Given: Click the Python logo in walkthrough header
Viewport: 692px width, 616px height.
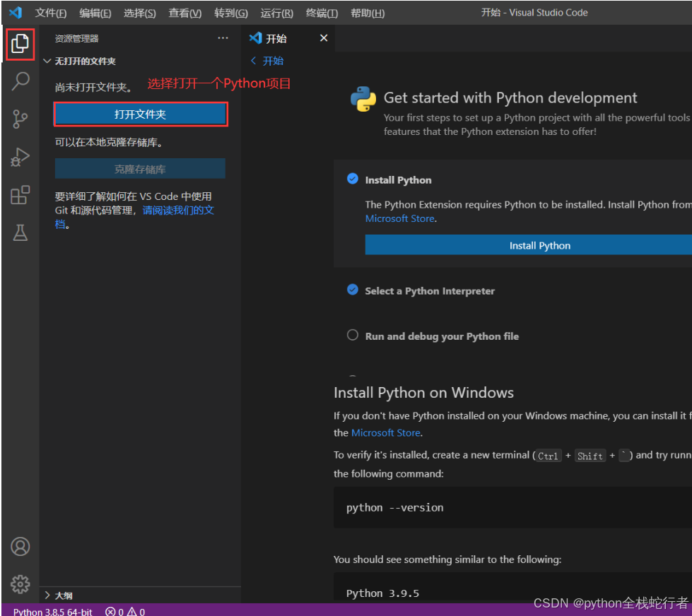Looking at the screenshot, I should tap(363, 99).
